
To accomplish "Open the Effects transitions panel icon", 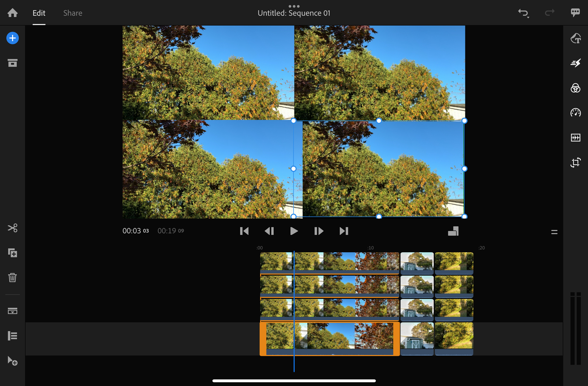I will [575, 63].
